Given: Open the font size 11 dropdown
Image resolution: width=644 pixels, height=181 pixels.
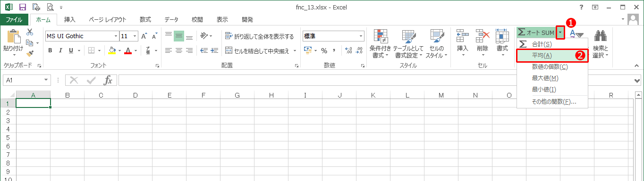Looking at the screenshot, I should click(135, 36).
